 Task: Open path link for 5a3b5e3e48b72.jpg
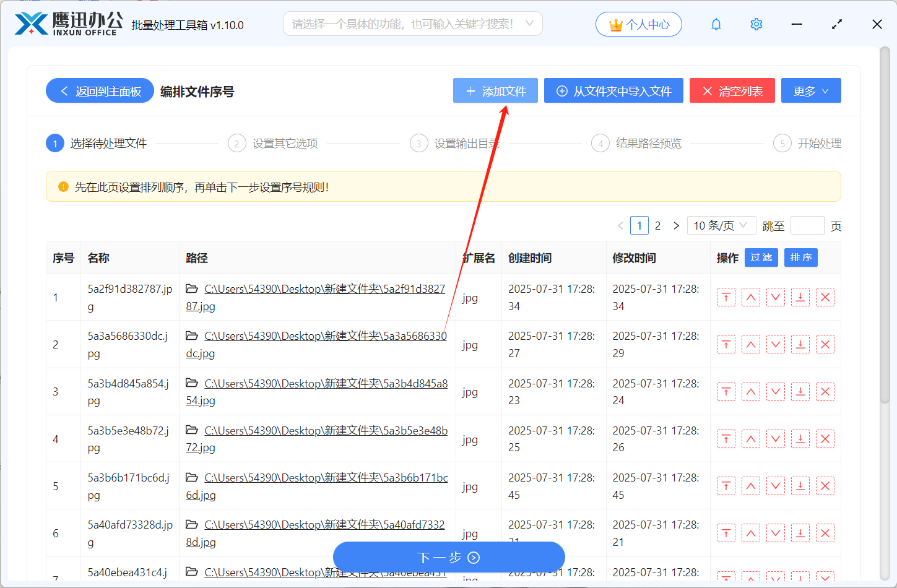pyautogui.click(x=326, y=431)
